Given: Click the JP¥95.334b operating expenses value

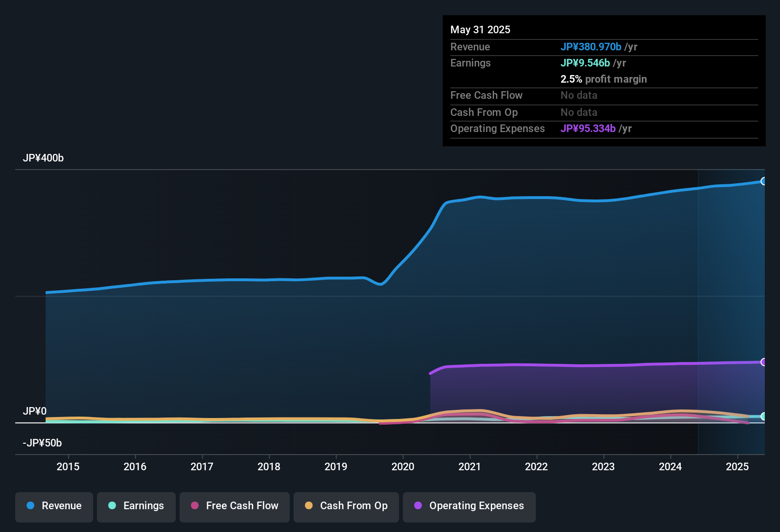Looking at the screenshot, I should 588,128.
